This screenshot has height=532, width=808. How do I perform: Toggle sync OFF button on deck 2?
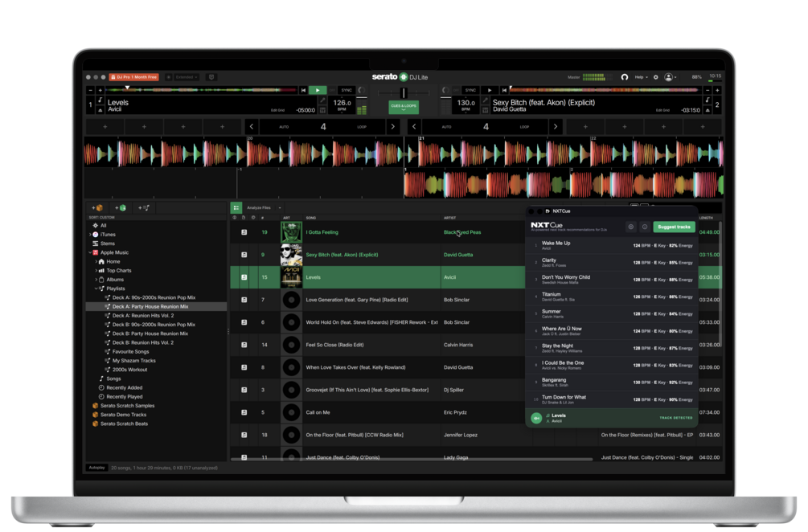456,90
